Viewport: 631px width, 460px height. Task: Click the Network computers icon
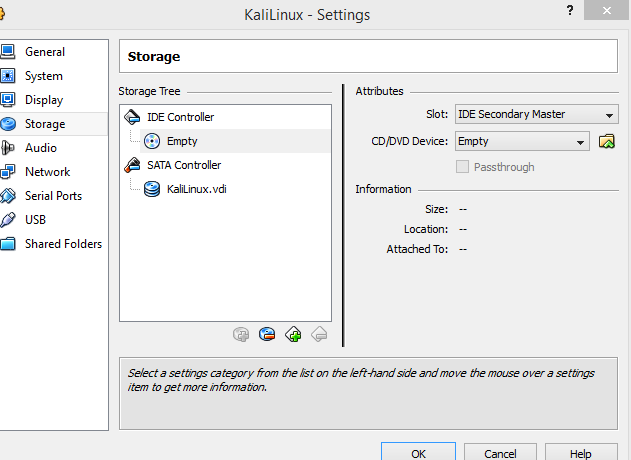click(x=8, y=172)
